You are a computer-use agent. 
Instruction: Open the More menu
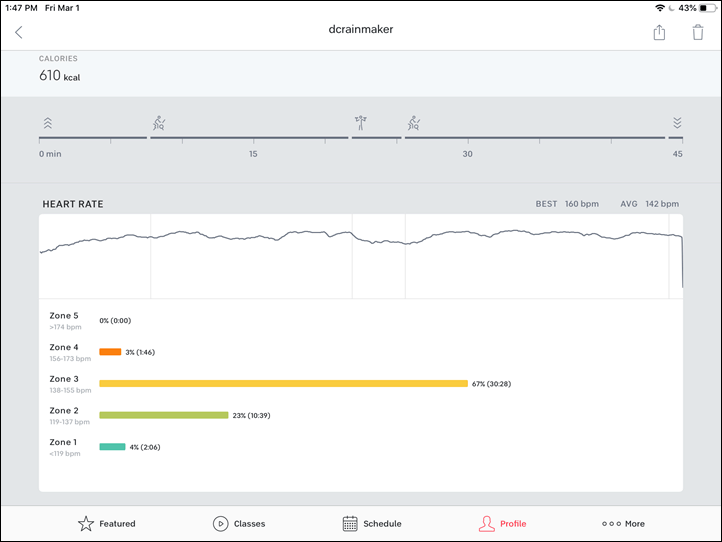pyautogui.click(x=623, y=524)
